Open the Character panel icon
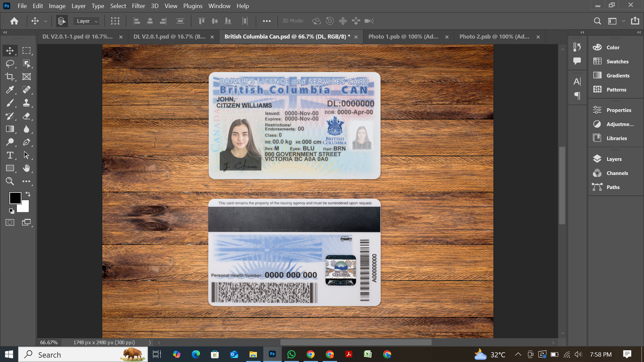The height and width of the screenshot is (362, 644). pyautogui.click(x=577, y=82)
